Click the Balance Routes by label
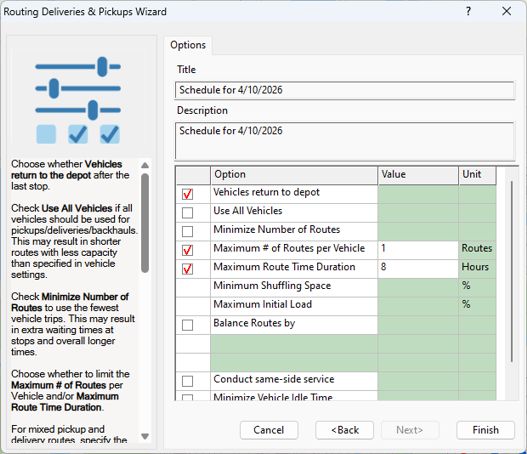 tap(254, 323)
